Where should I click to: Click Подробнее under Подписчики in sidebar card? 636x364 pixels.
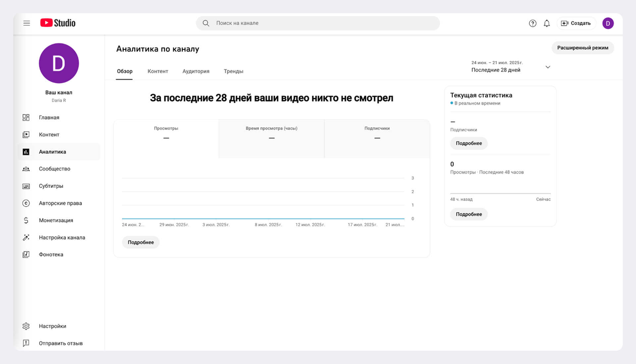click(x=469, y=143)
